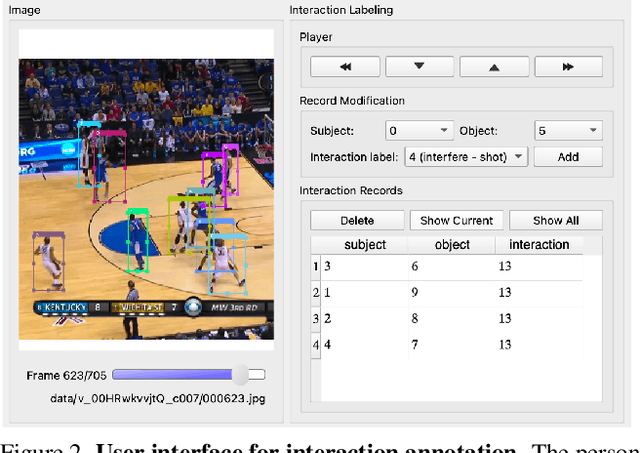Click the interaction column header
This screenshot has width=640, height=453.
[x=539, y=245]
